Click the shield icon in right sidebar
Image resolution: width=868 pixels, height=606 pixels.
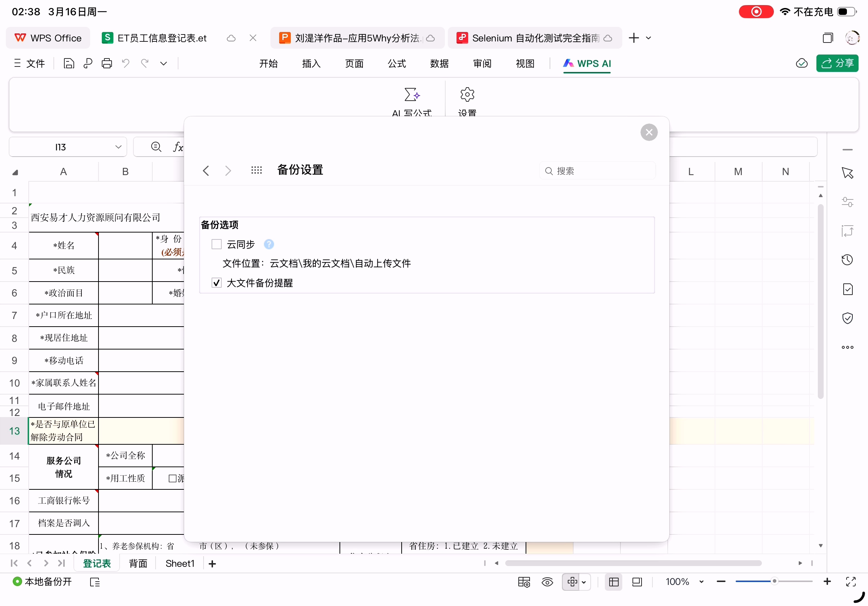tap(847, 318)
